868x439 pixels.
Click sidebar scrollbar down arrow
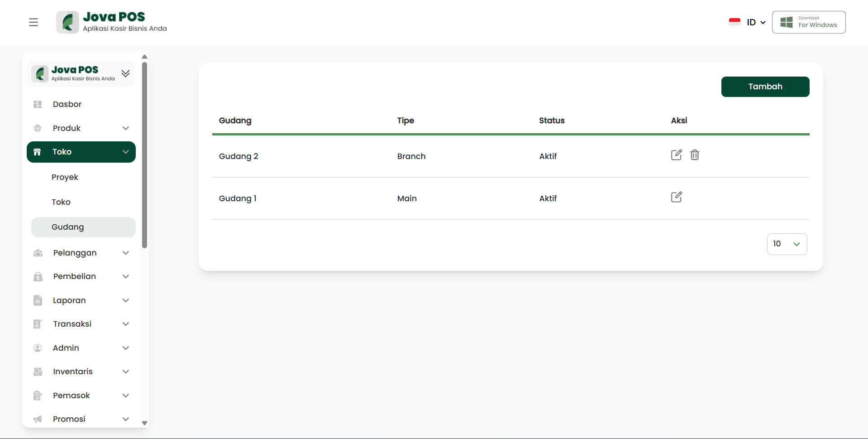tap(145, 423)
